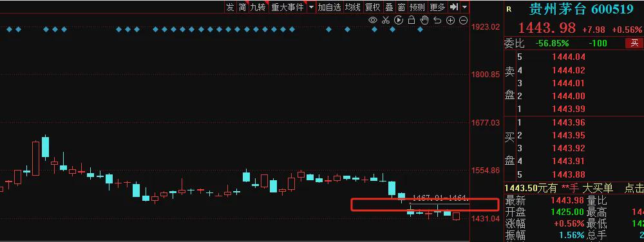Select the scissors cut tool

coord(385,20)
